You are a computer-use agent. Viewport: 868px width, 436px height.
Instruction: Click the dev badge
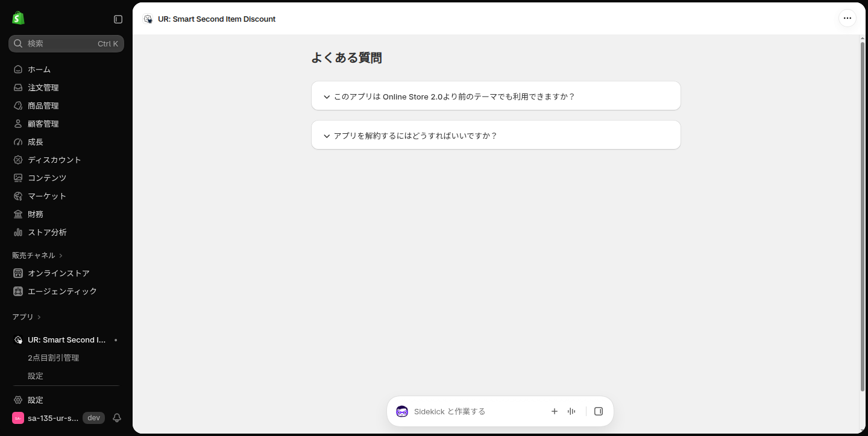93,418
